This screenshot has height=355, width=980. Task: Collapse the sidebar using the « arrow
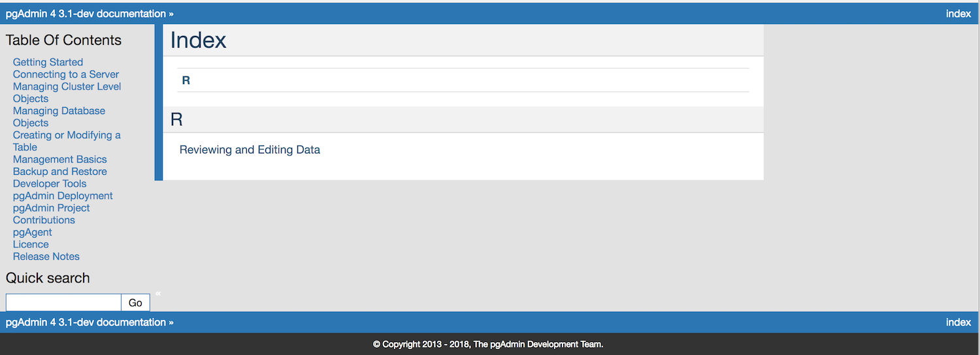click(158, 294)
